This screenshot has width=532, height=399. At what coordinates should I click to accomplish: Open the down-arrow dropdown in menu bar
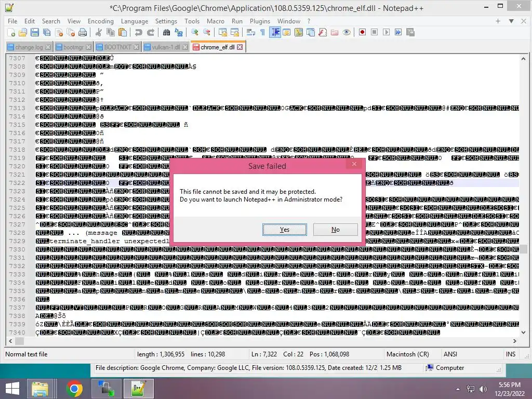tap(511, 21)
